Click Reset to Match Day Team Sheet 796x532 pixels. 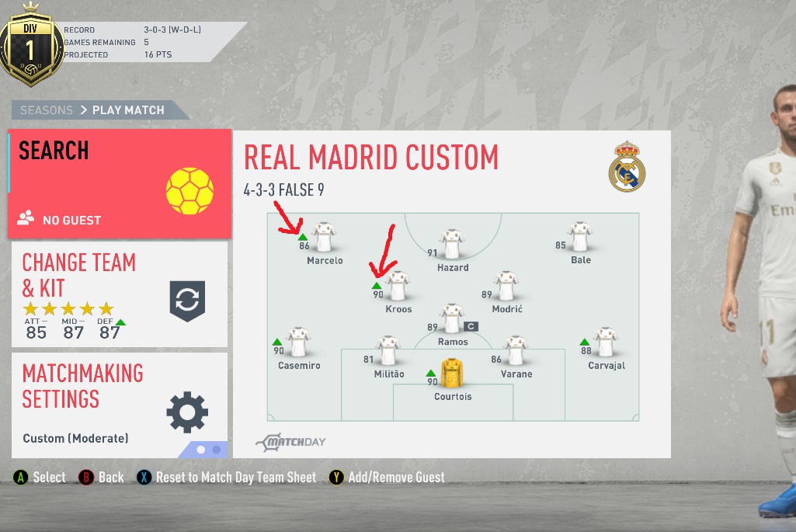(x=236, y=477)
